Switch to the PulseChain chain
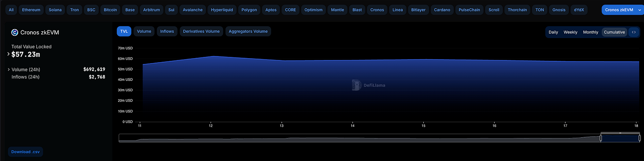644x161 pixels. 469,10
